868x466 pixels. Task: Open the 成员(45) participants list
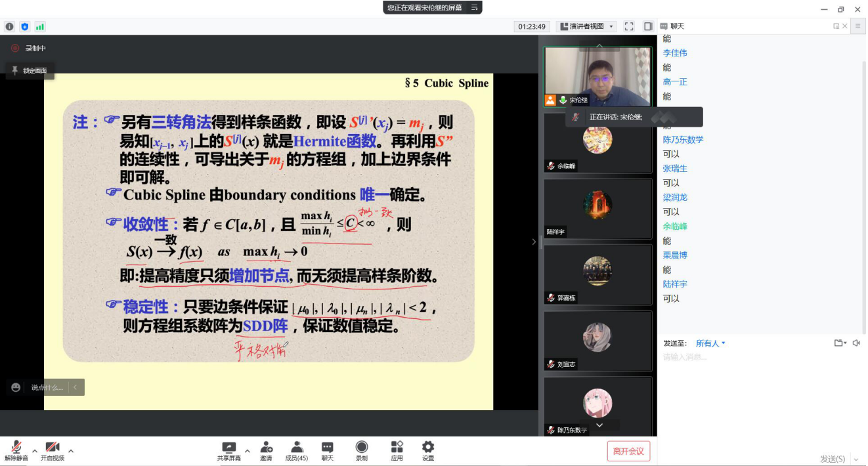coord(297,451)
